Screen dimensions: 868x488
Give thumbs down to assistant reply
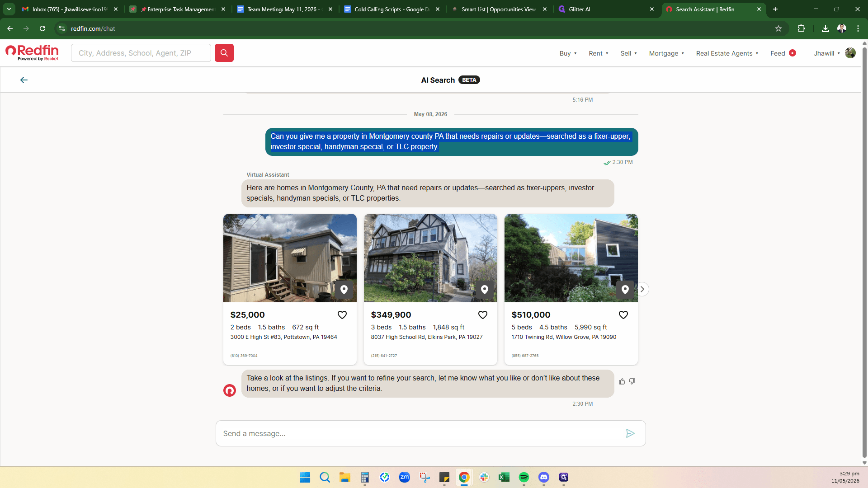tap(632, 381)
